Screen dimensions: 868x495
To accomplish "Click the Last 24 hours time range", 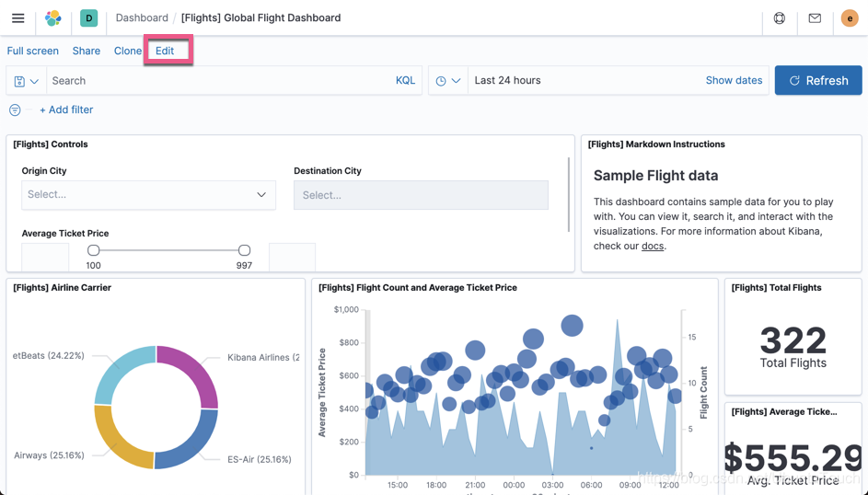I will click(507, 80).
